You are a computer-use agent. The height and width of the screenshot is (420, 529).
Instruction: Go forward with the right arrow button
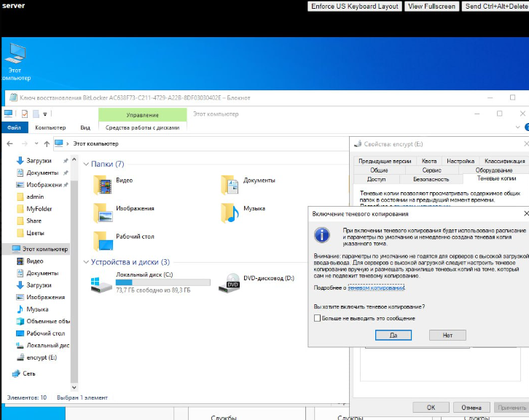point(24,143)
